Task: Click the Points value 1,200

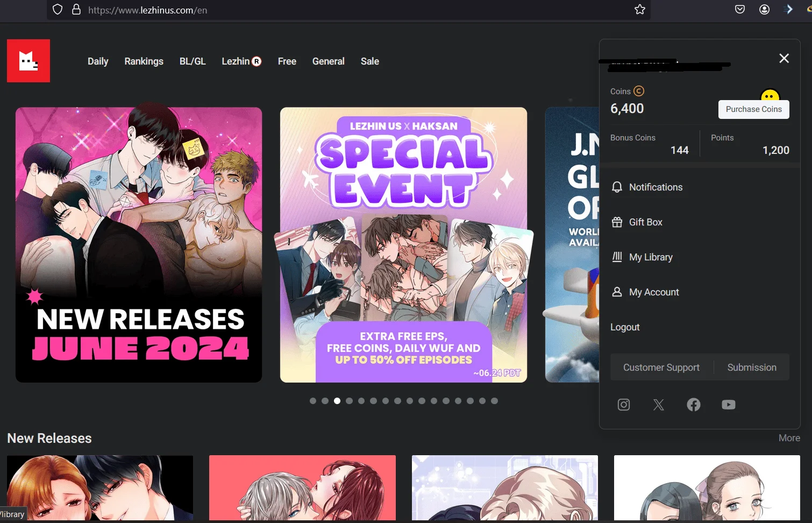Action: click(x=776, y=150)
